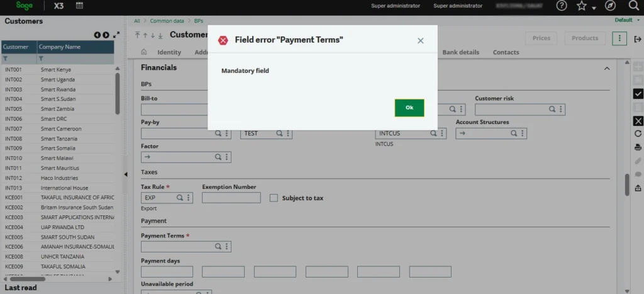Click the Customers list horizontal scrollbar

click(x=28, y=279)
